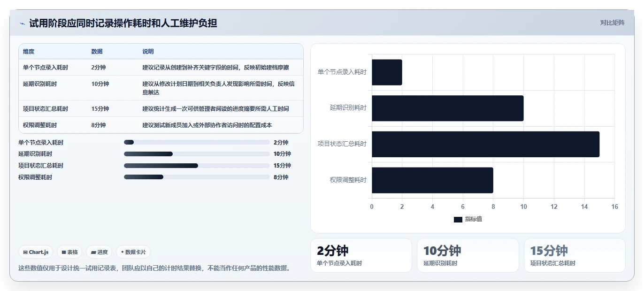The height and width of the screenshot is (291, 644).
Task: Click the 10分钟 cell in the table
Action: (x=100, y=84)
